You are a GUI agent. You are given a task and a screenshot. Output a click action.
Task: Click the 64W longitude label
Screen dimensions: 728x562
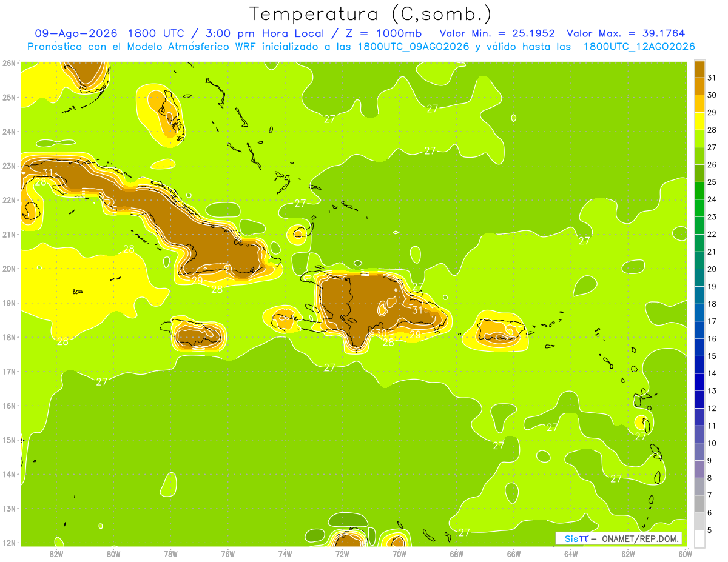point(570,554)
